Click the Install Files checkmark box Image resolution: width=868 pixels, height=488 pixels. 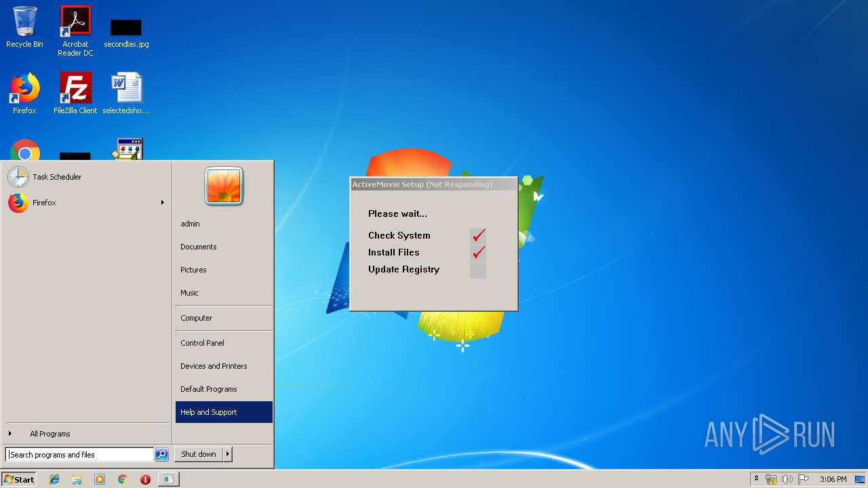point(478,253)
